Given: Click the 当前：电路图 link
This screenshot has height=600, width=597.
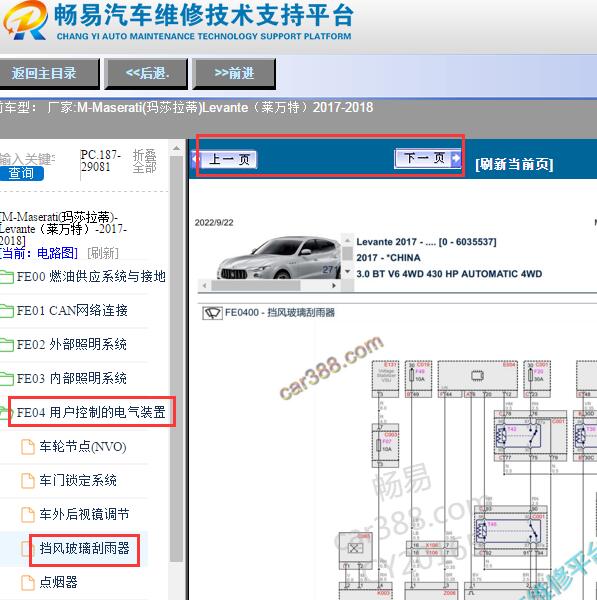Looking at the screenshot, I should point(38,253).
